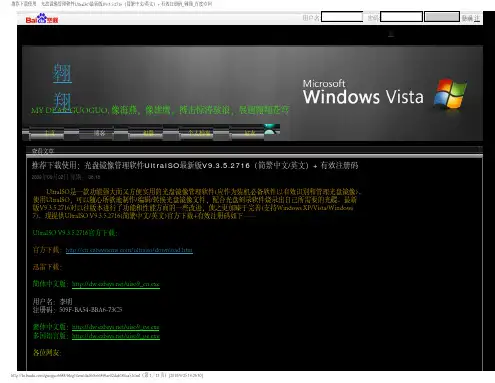Image resolution: width=495 pixels, height=383 pixels.
Task: Click the username input field
Action: (342, 17)
